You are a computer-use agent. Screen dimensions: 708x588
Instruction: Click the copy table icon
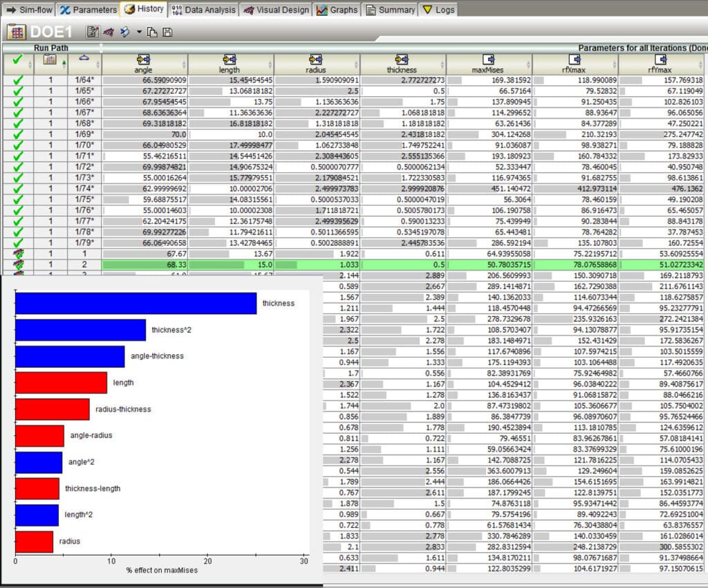point(152,32)
